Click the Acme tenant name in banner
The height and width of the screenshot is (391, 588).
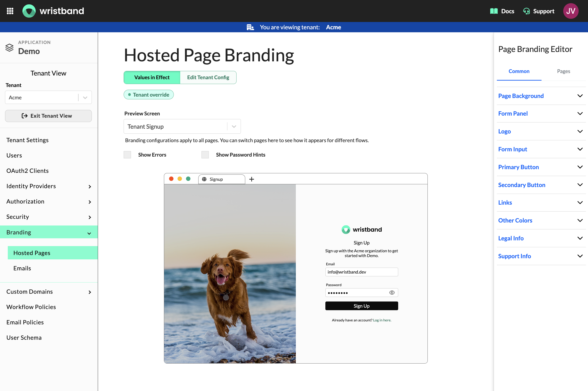[333, 27]
